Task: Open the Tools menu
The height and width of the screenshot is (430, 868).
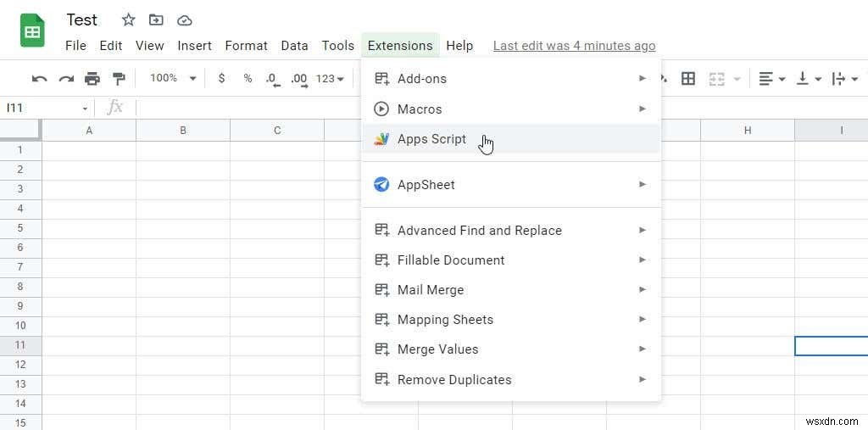Action: (x=338, y=46)
